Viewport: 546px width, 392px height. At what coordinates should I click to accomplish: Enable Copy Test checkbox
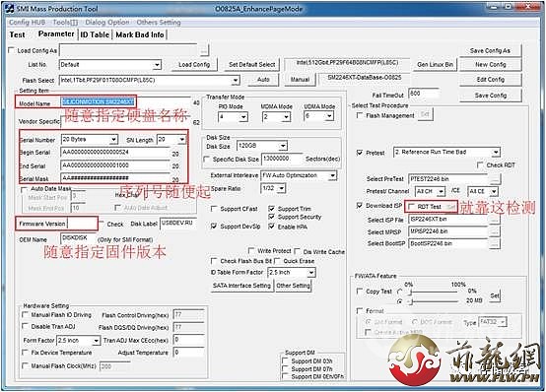pos(360,291)
